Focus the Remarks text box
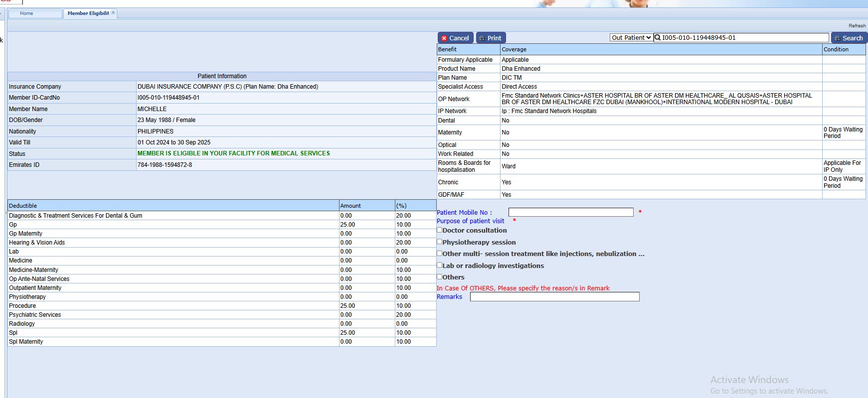The image size is (868, 398). click(x=554, y=297)
